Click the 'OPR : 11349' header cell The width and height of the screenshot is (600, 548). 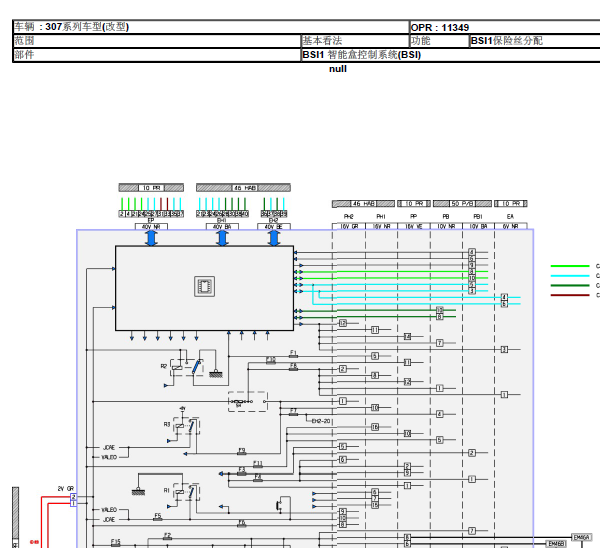[504, 27]
